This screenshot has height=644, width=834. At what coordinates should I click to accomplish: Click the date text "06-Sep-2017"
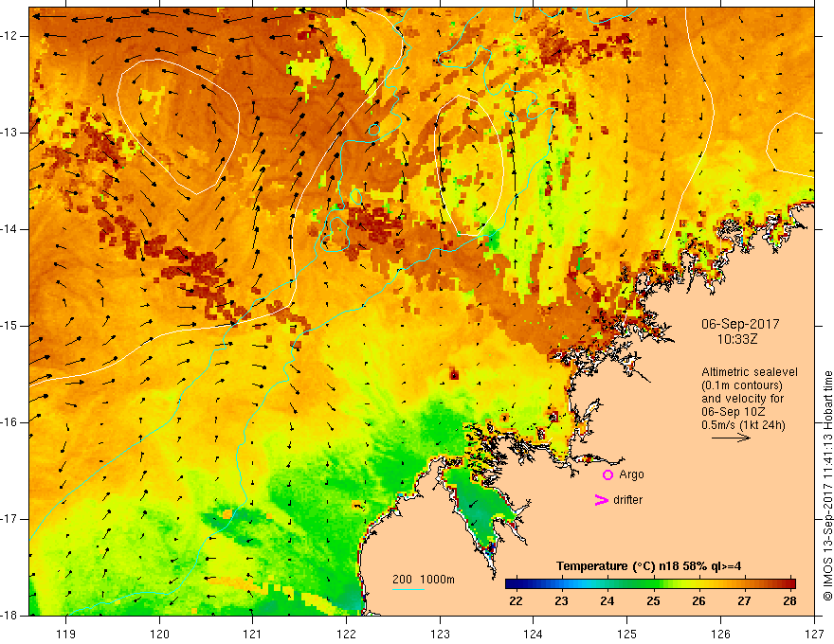pos(740,324)
